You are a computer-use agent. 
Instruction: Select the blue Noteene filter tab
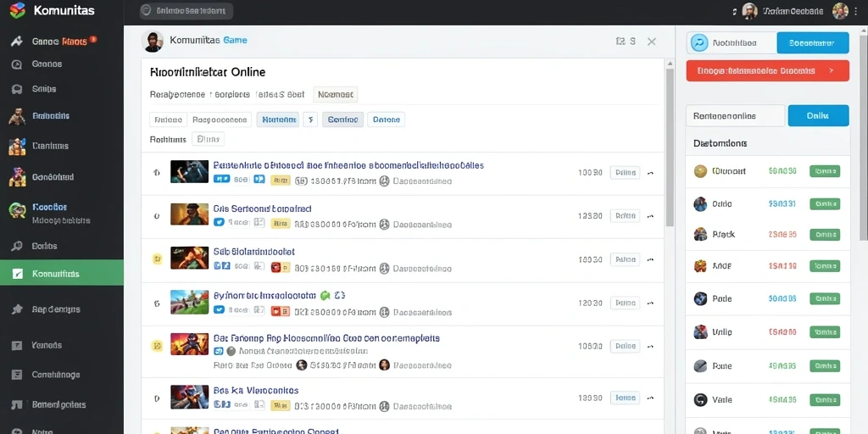coord(278,120)
